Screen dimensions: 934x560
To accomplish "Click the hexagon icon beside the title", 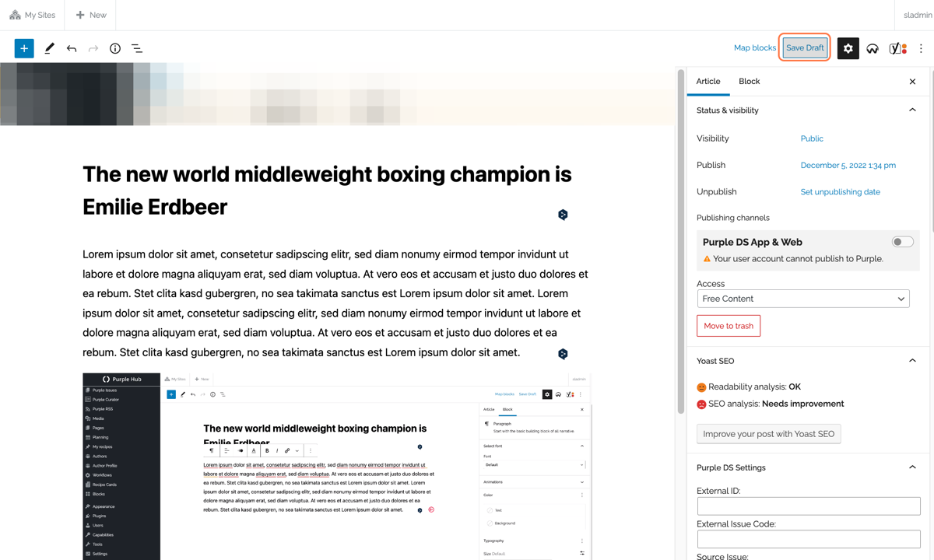I will coord(563,215).
